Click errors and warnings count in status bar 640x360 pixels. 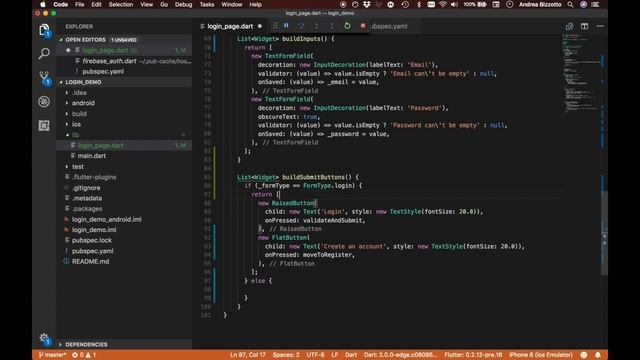click(84, 355)
